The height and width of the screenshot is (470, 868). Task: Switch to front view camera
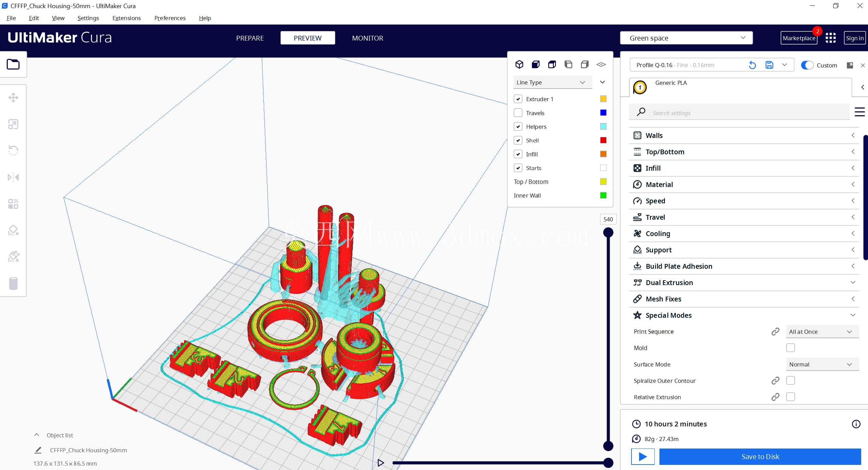(535, 64)
